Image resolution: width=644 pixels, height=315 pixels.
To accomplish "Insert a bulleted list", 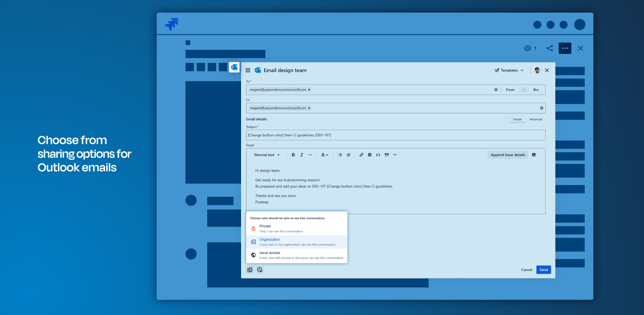I will click(340, 155).
